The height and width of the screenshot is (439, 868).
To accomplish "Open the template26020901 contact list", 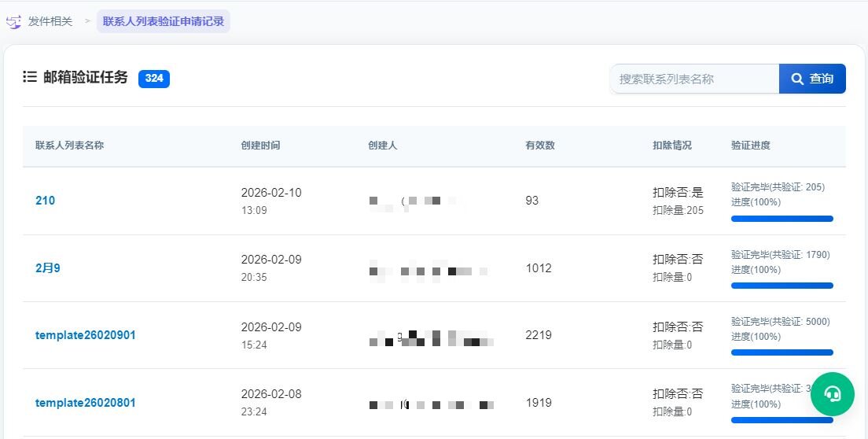I will pyautogui.click(x=86, y=335).
